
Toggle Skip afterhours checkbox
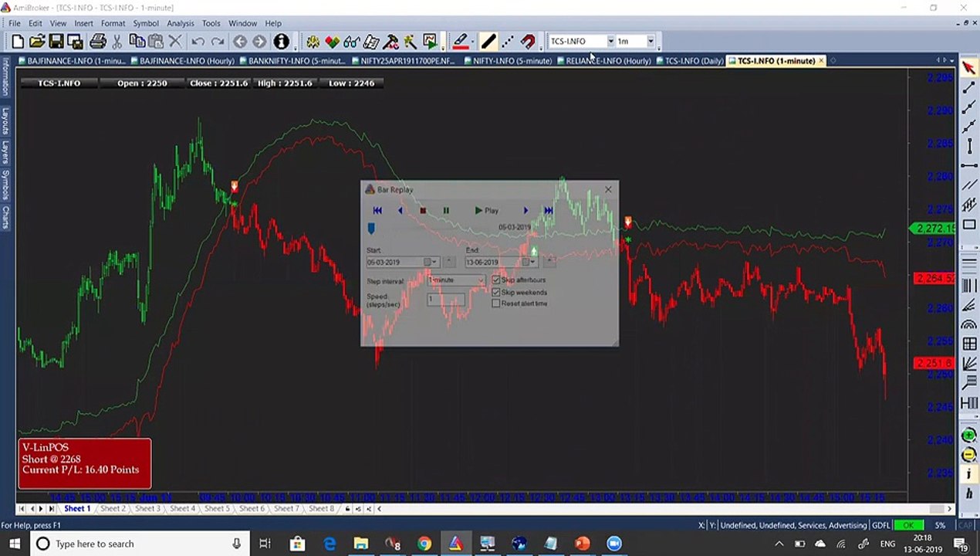click(x=496, y=280)
